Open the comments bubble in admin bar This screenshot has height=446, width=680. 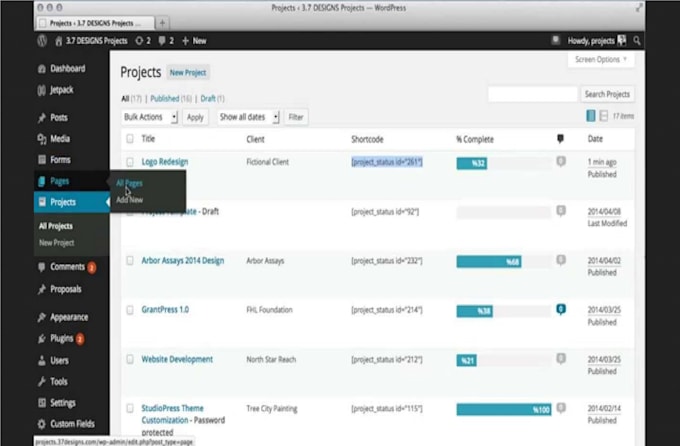pos(162,41)
